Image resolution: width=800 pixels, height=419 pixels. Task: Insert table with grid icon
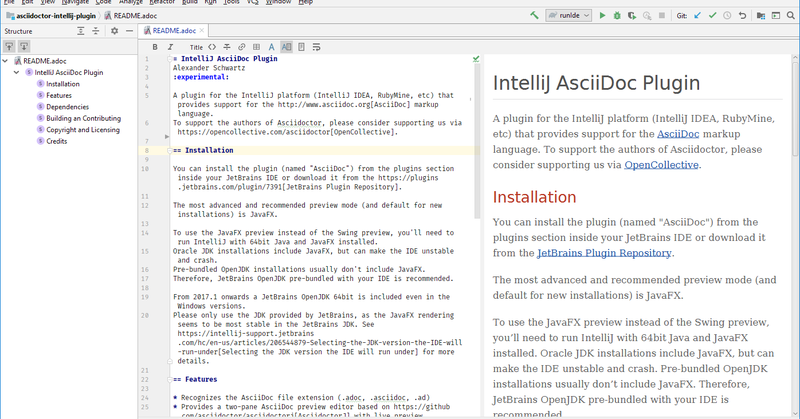coord(256,47)
